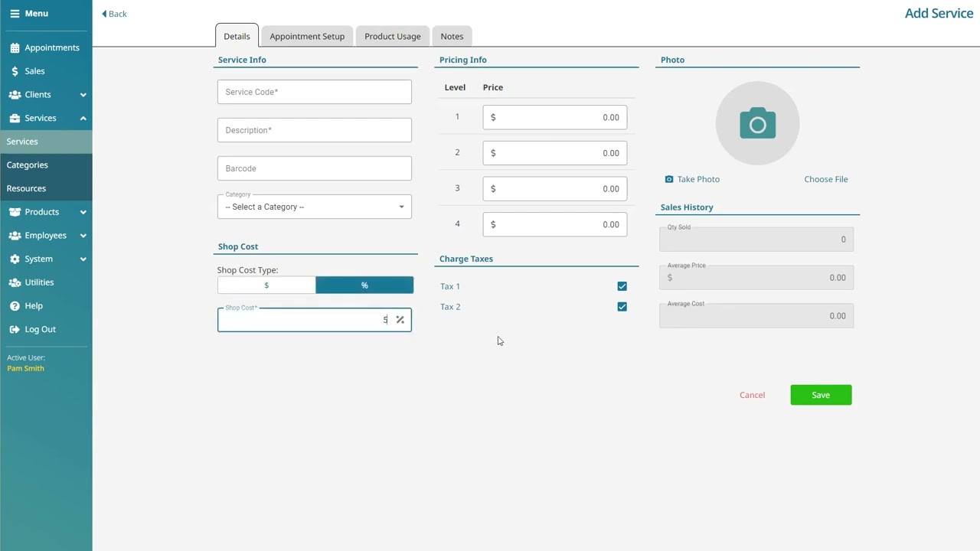The image size is (980, 551).
Task: Click the percent icon in Shop Cost field
Action: (x=400, y=320)
